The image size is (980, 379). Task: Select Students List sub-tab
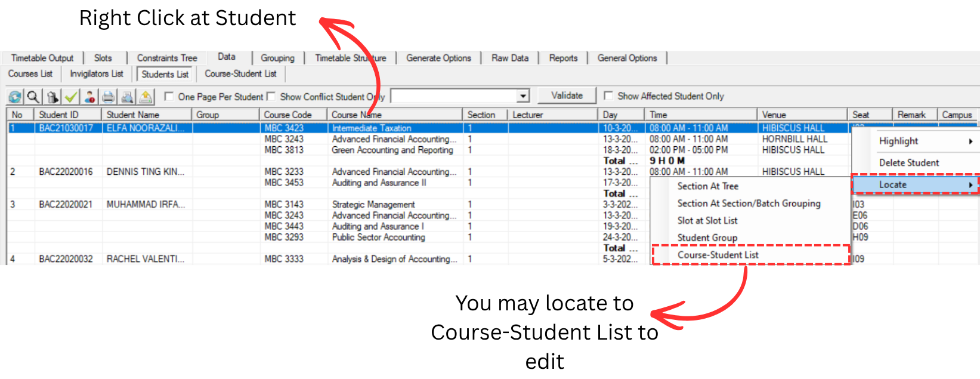(165, 74)
